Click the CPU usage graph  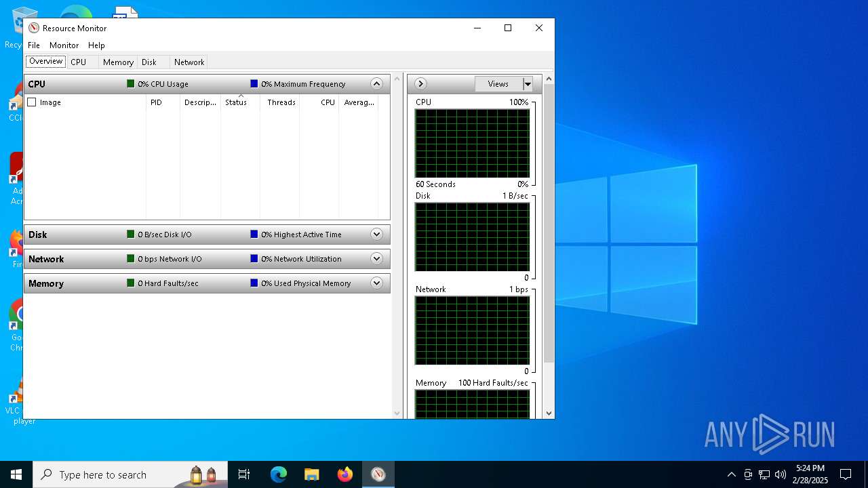point(472,144)
